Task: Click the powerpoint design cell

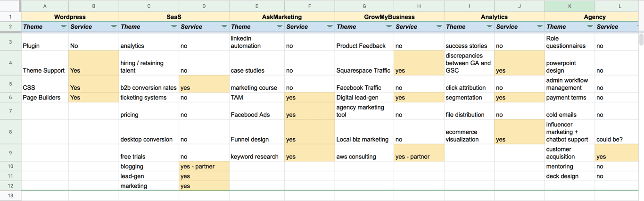Action: 570,63
